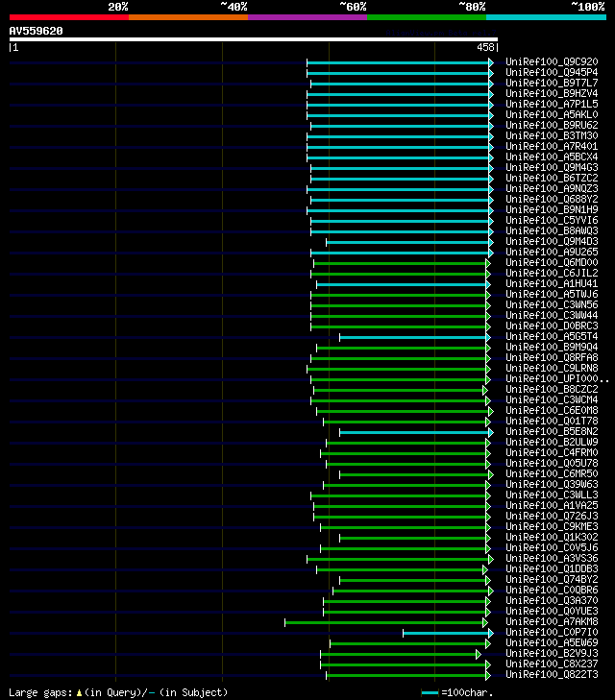Select the UniRef100_Q74BY2 label
The height and width of the screenshot is (700, 615).
(552, 579)
